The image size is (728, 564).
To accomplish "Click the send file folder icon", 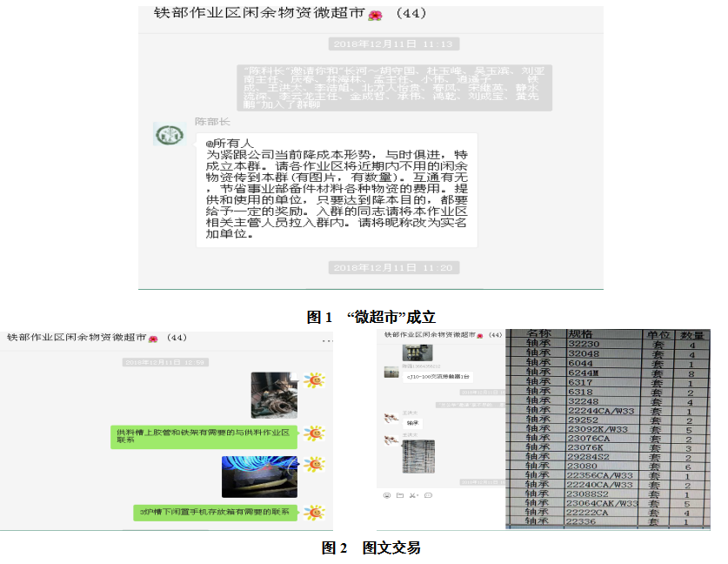I will click(x=401, y=495).
